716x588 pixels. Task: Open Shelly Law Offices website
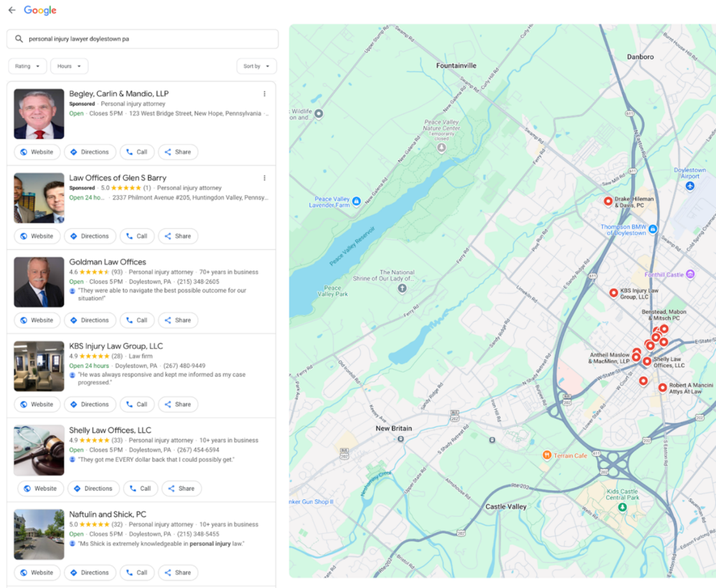point(41,489)
